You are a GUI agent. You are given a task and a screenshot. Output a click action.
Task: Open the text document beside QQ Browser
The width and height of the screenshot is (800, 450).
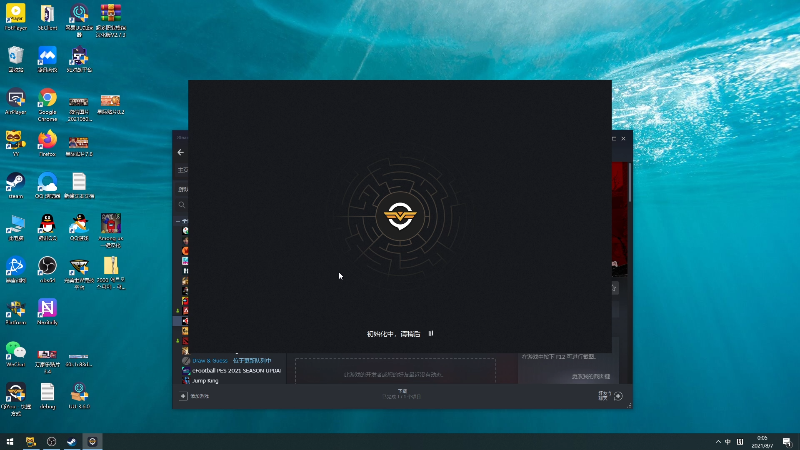point(79,185)
